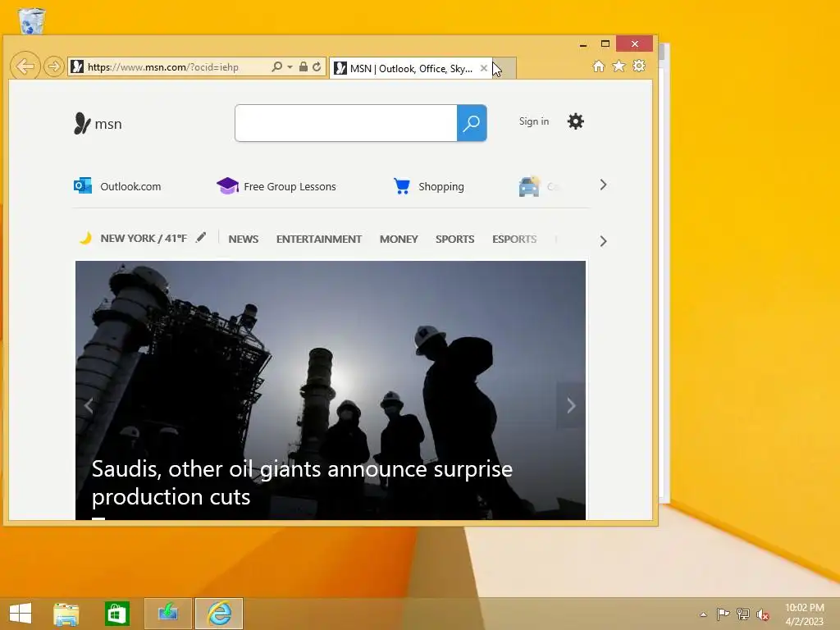840x630 pixels.
Task: Click the msn butterfly logo
Action: pyautogui.click(x=98, y=124)
